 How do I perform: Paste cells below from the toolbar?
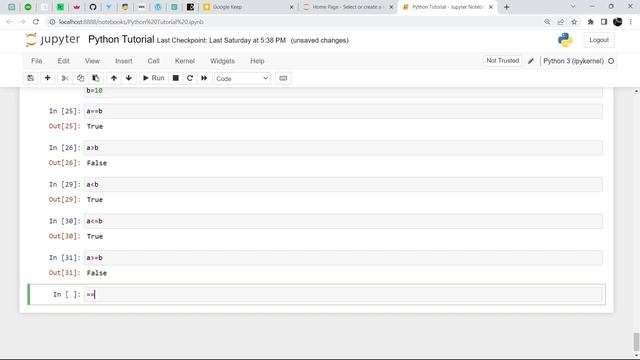[x=96, y=78]
